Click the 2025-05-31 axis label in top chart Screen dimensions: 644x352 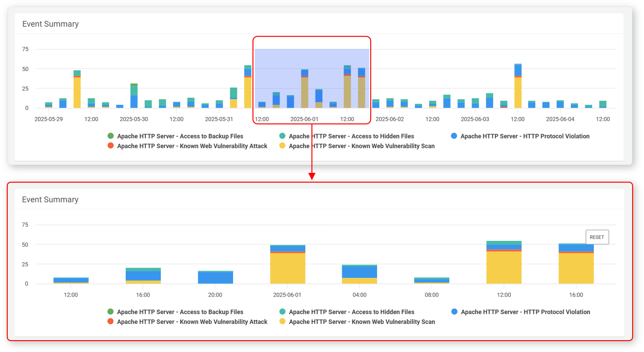point(219,119)
